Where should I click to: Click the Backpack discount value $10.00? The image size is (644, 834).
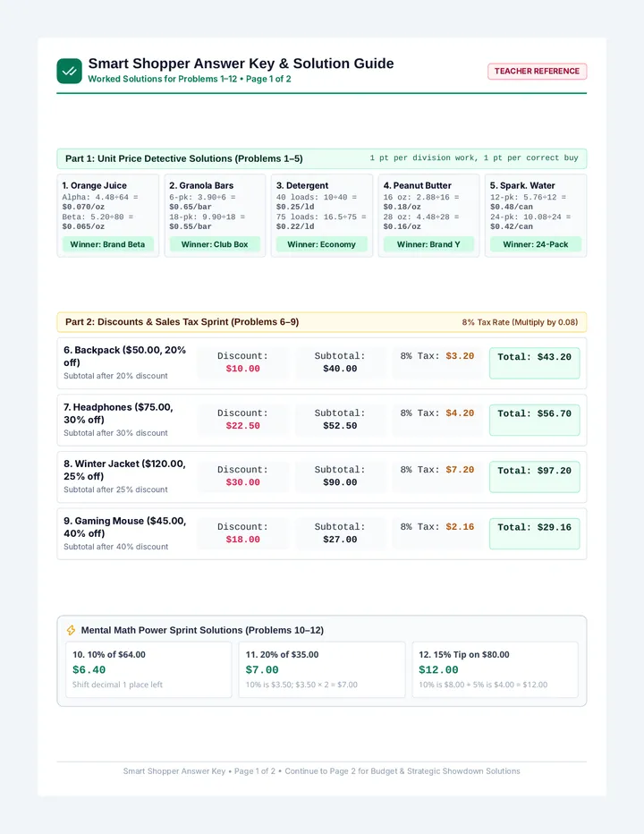243,369
